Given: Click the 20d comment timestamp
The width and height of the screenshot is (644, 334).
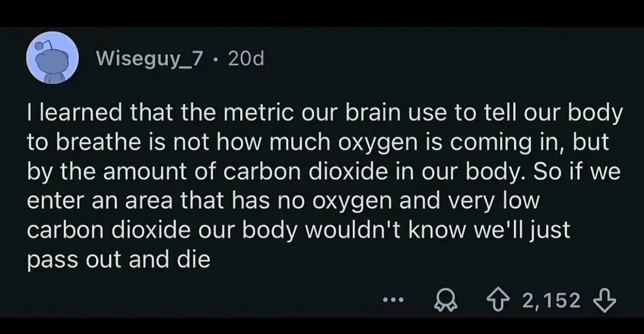Looking at the screenshot, I should click(246, 59).
